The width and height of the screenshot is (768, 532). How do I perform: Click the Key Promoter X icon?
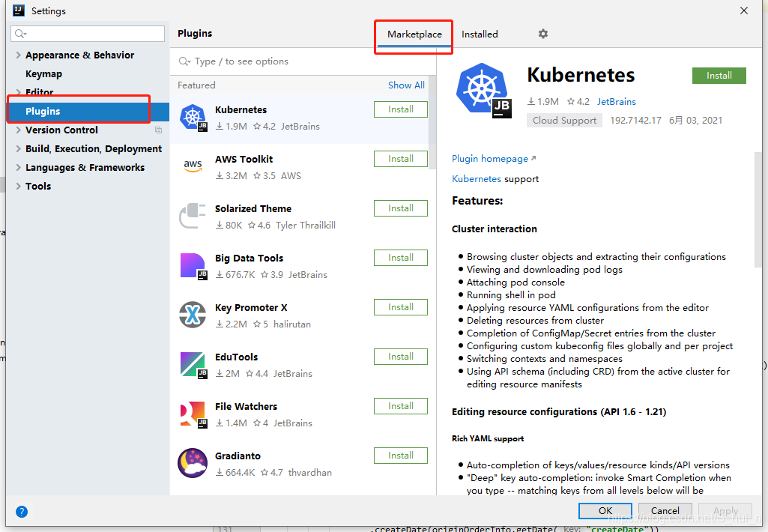coord(193,315)
